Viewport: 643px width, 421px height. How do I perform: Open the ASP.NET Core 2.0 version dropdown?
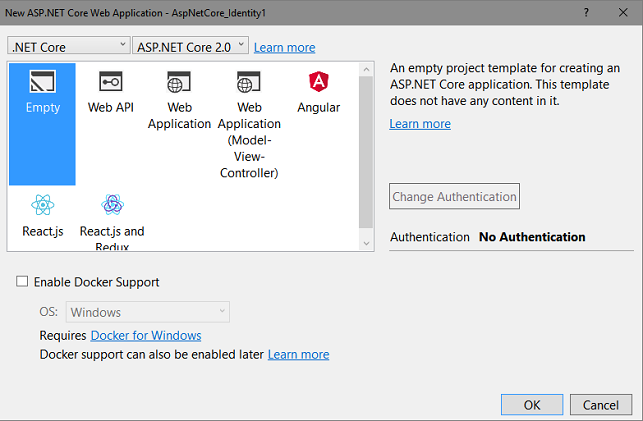(x=190, y=46)
